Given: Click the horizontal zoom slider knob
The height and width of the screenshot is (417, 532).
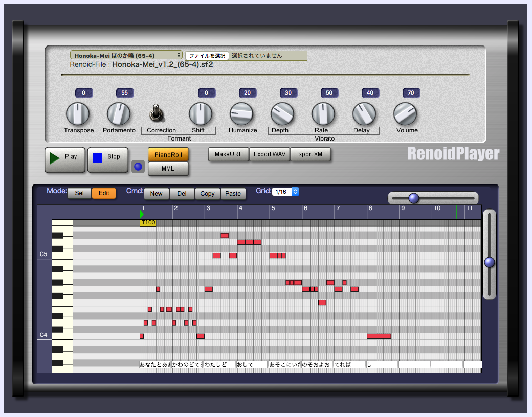Looking at the screenshot, I should (x=414, y=198).
